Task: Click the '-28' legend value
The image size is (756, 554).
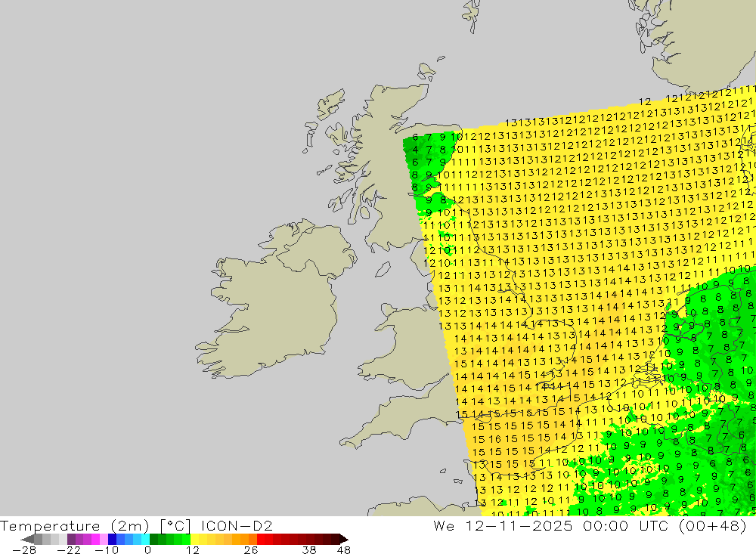Action: pos(24,550)
